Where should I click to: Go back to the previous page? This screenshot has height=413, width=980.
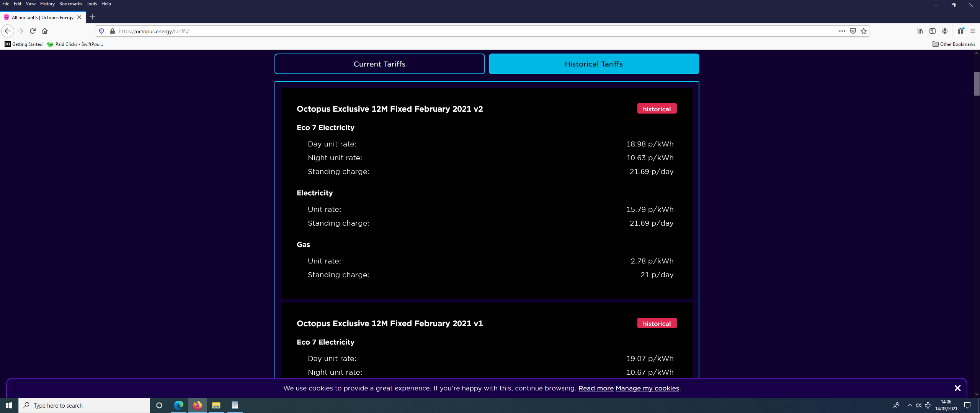click(x=8, y=31)
